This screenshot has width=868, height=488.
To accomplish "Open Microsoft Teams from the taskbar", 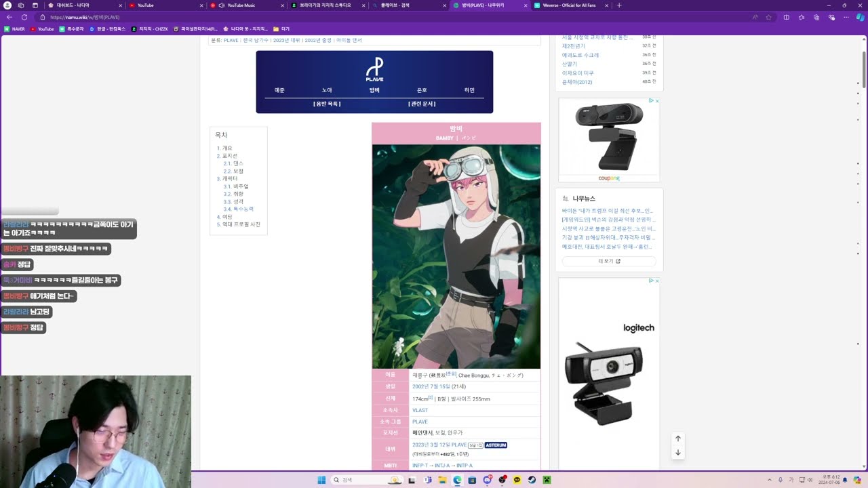I will (x=427, y=480).
